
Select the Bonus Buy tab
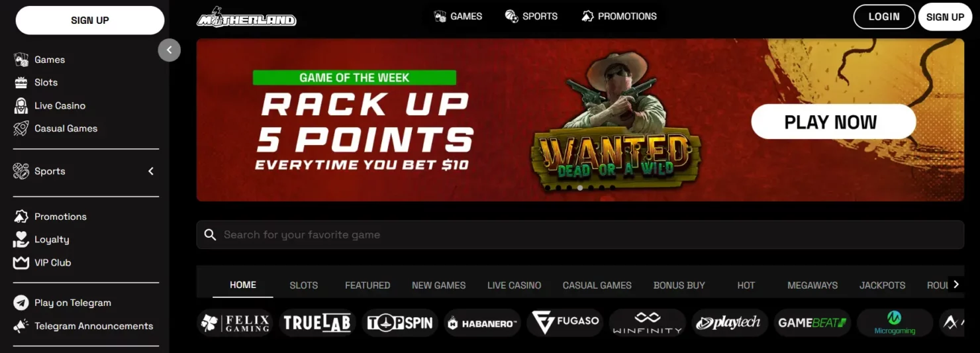pos(679,285)
